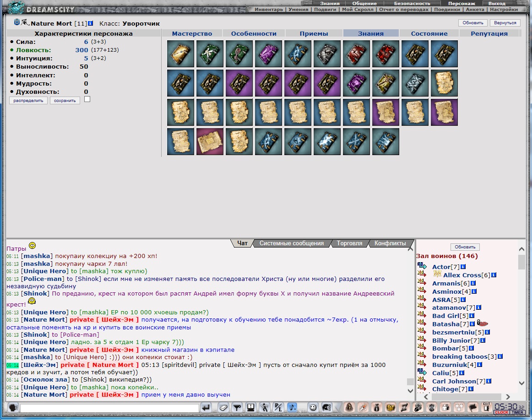
Task: Click the speaking head icon beside chat input
Action: pyautogui.click(x=13, y=407)
